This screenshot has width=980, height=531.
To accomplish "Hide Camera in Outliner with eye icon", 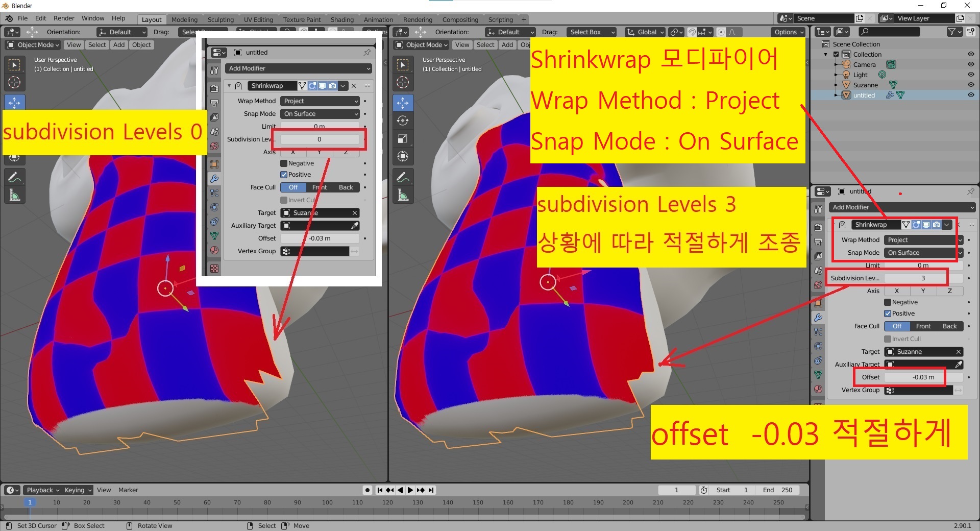I will click(971, 64).
